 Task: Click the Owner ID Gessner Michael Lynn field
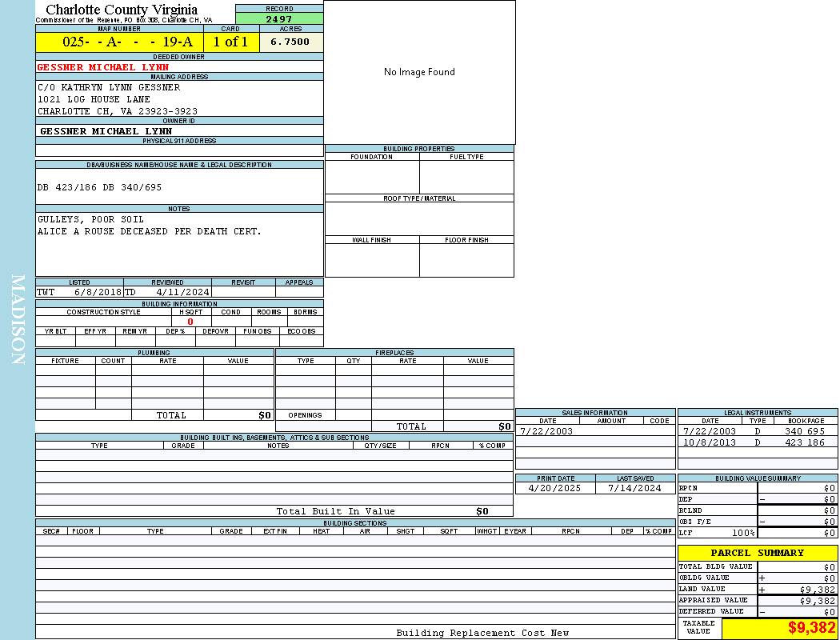pos(106,131)
